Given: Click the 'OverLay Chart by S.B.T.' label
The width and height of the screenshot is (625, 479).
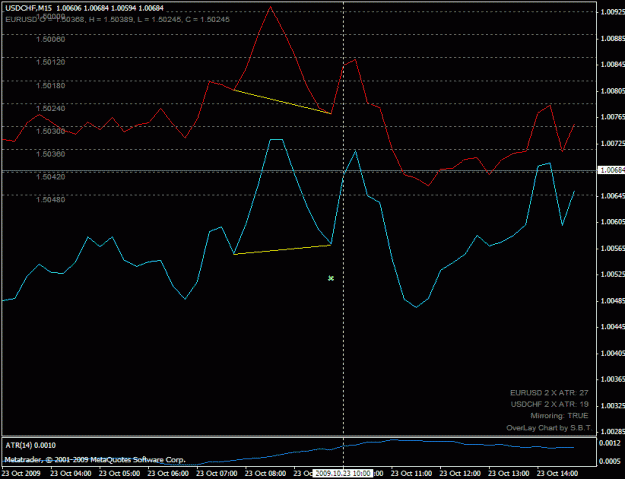Looking at the screenshot, I should (549, 428).
